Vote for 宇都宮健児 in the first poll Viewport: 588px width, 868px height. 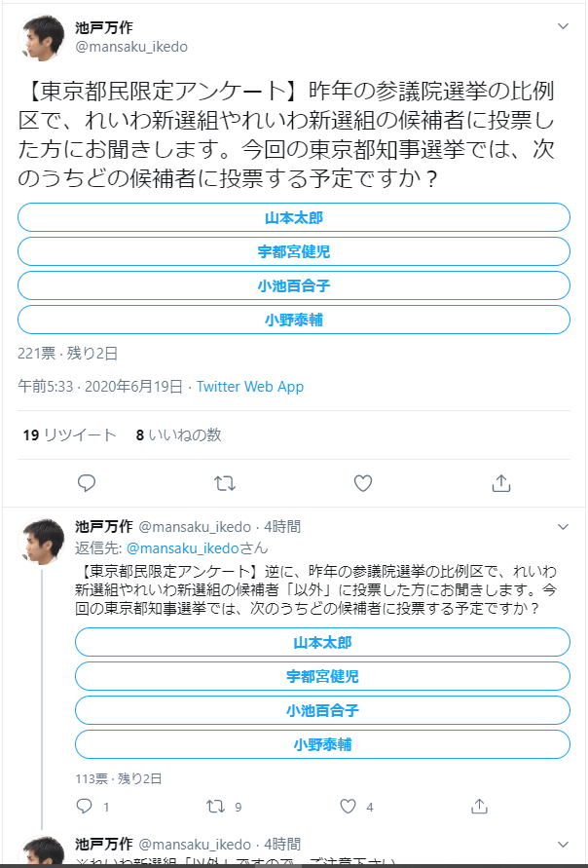click(x=294, y=252)
